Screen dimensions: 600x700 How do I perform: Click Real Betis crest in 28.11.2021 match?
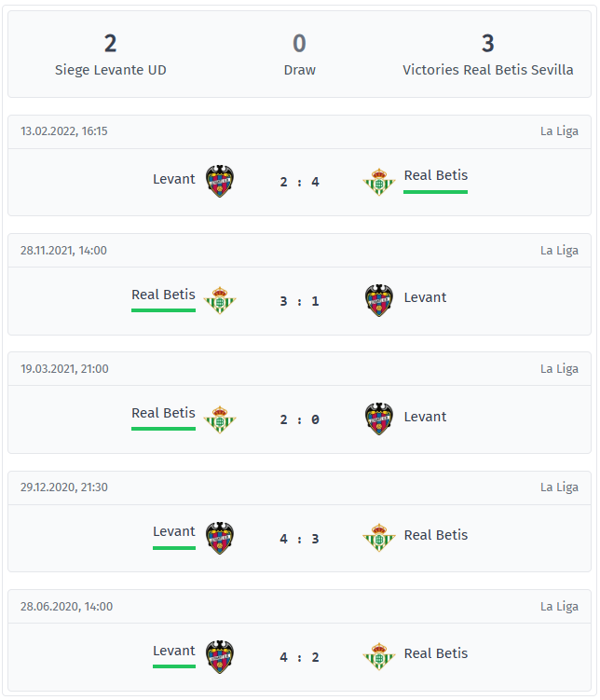click(220, 300)
